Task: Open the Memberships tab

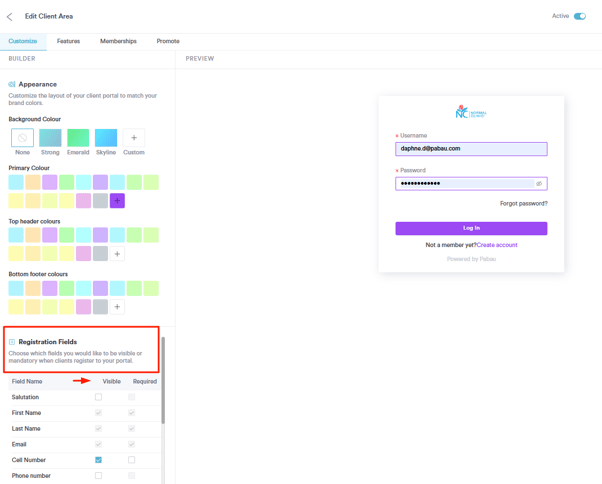Action: [x=118, y=41]
